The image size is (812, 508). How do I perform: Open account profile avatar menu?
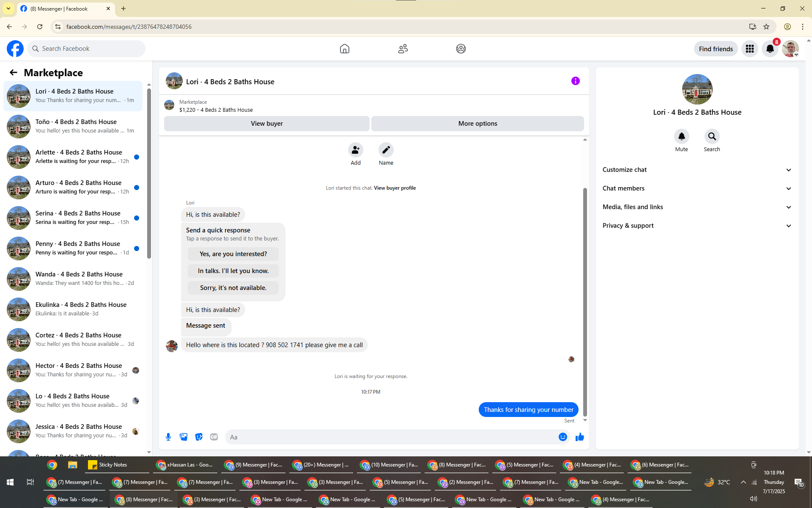pyautogui.click(x=790, y=49)
